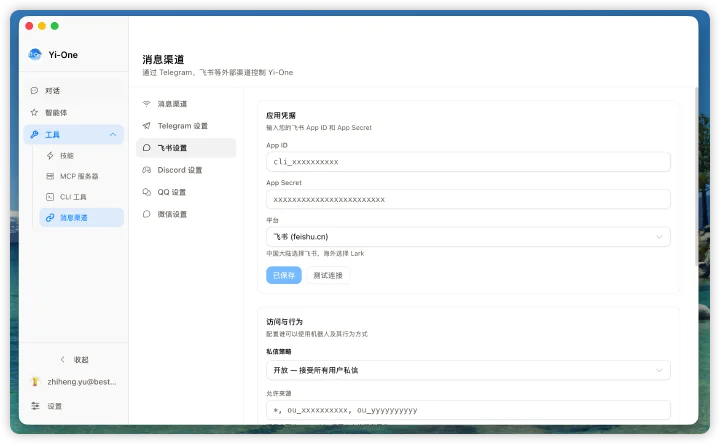Click the wifi icon beside 消息渠道 submenu

pyautogui.click(x=146, y=104)
